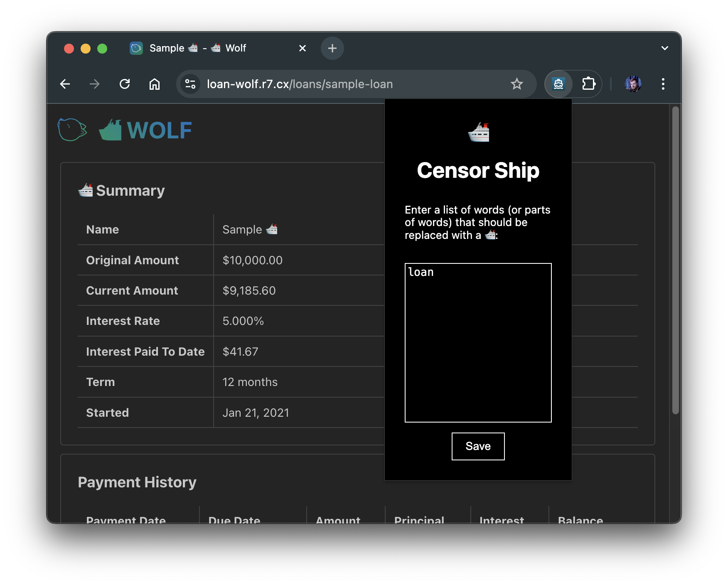Bookmark the page via the star icon

[x=516, y=84]
